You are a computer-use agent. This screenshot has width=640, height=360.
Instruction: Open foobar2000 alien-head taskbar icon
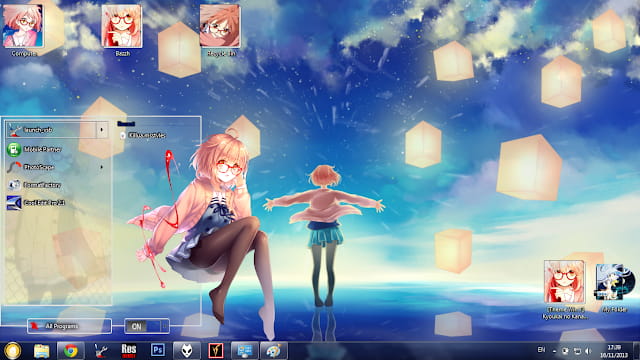click(x=187, y=351)
